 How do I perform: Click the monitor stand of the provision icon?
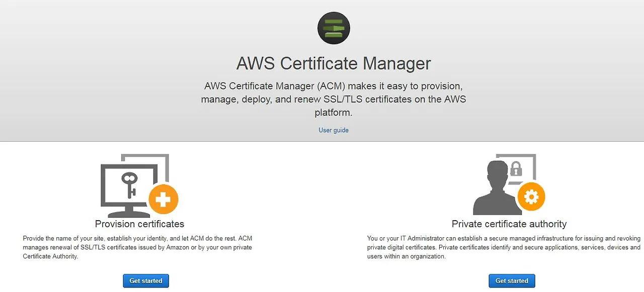pyautogui.click(x=130, y=211)
